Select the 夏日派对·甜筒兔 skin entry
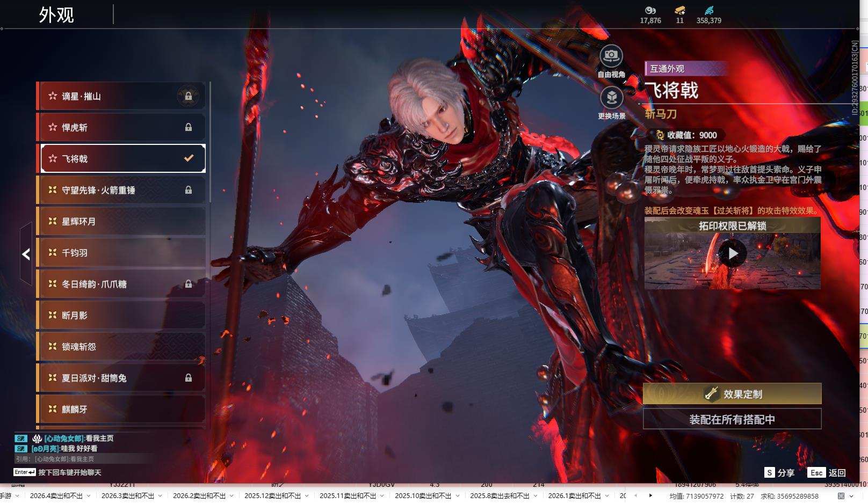Screen dimensions: 868x504 click(121, 378)
